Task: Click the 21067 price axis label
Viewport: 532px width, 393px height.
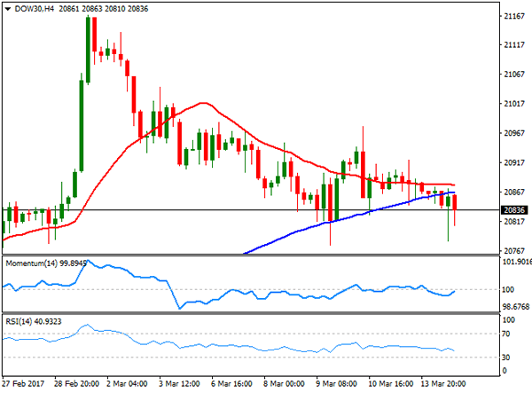Action: point(514,75)
